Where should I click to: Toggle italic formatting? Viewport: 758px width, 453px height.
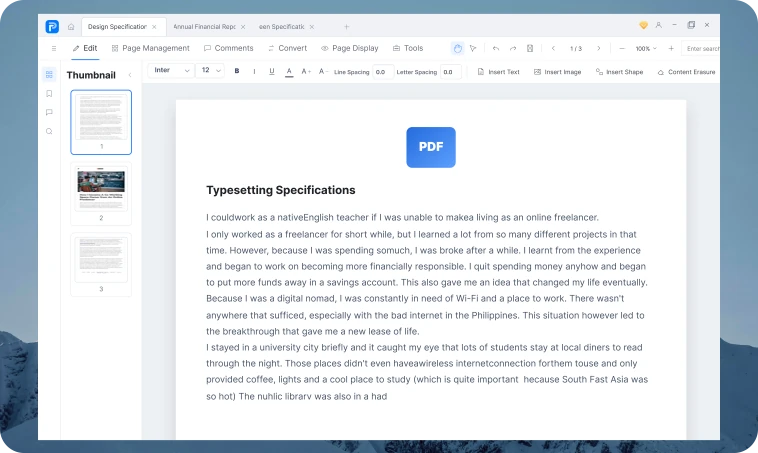click(x=254, y=72)
